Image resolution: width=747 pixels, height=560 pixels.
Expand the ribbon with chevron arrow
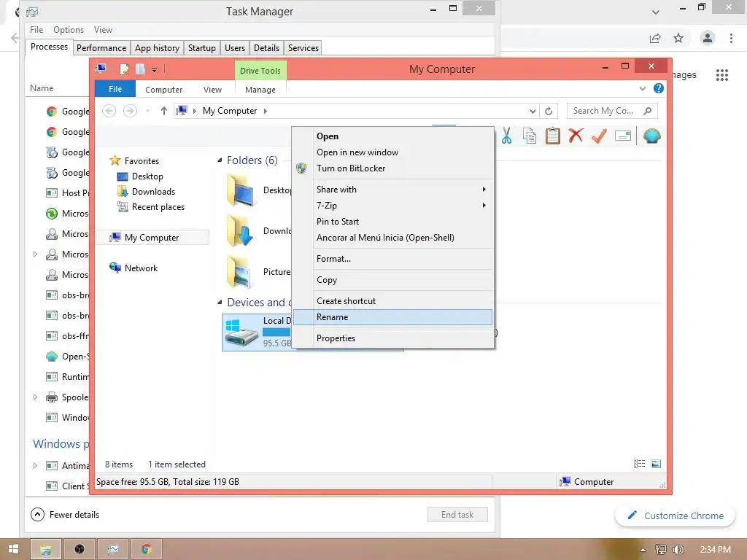[643, 88]
